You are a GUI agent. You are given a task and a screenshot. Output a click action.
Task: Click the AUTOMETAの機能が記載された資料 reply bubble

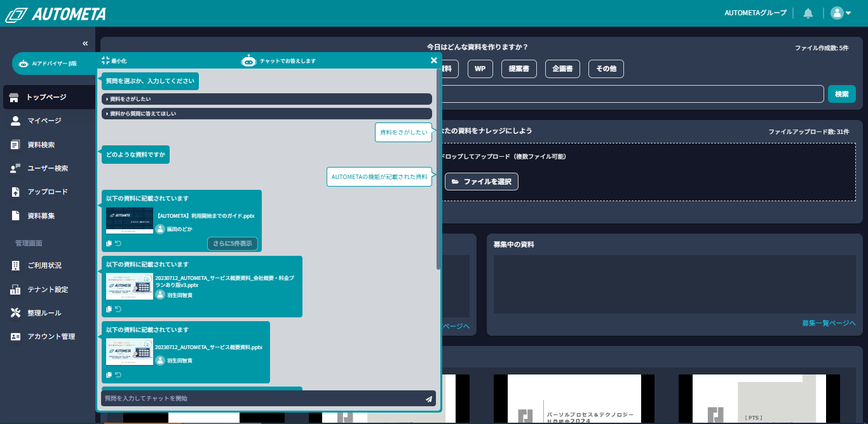tap(379, 177)
